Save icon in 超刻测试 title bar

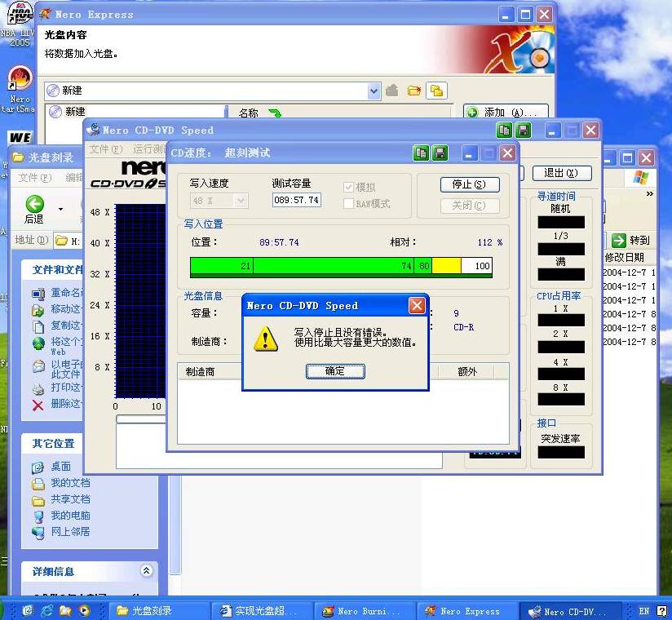click(440, 153)
